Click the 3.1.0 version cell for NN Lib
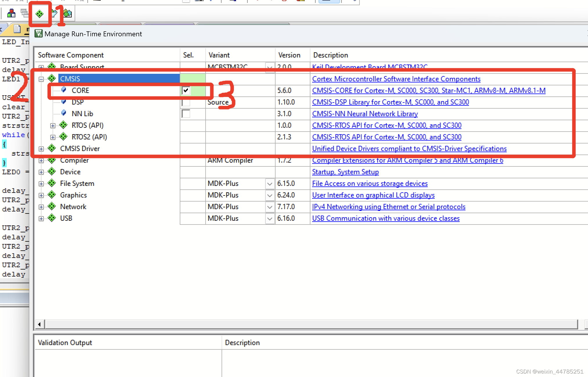 click(x=293, y=114)
